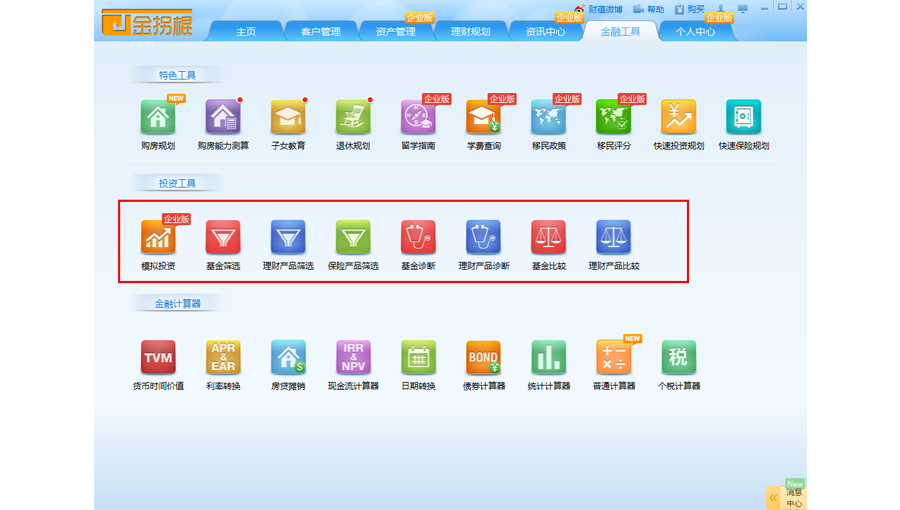The width and height of the screenshot is (900, 510).
Task: Open the 退休规划 retirement planning icon
Action: pyautogui.click(x=353, y=118)
